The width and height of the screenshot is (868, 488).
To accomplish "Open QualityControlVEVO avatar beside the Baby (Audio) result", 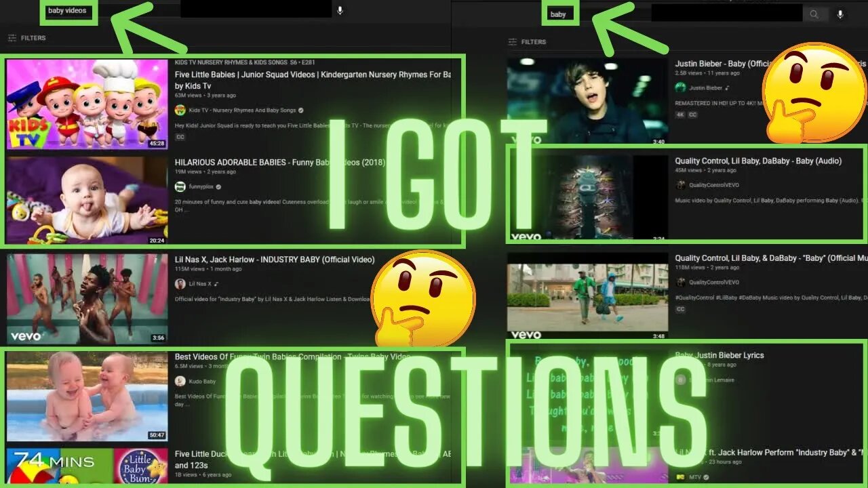I will (681, 185).
